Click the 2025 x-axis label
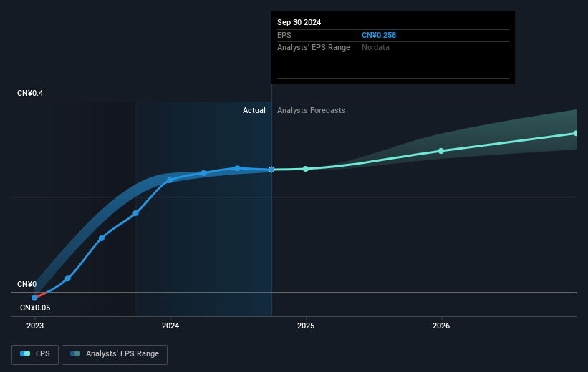Screen dimensions: 588x372 [x=306, y=326]
